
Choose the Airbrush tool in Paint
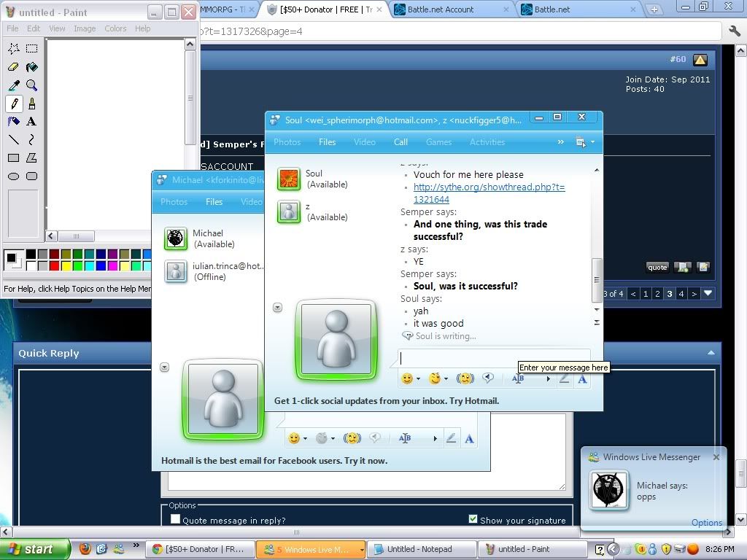(x=14, y=122)
